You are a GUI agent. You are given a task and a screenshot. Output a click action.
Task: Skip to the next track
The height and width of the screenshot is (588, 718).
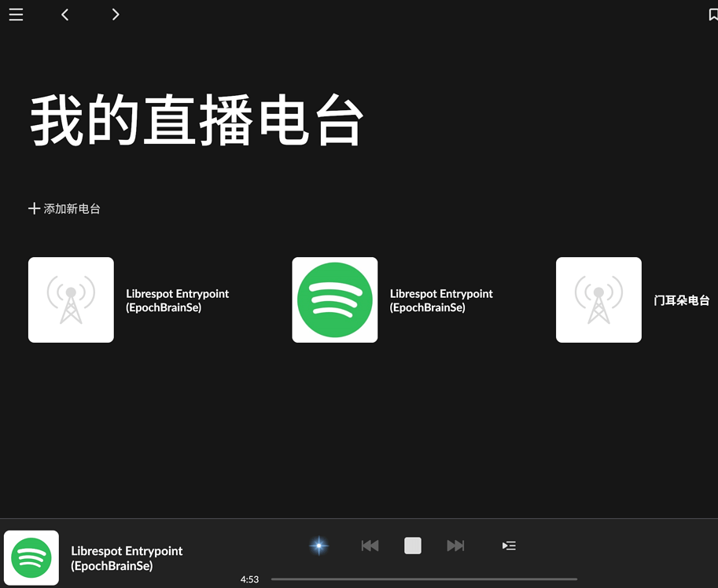[x=455, y=546]
